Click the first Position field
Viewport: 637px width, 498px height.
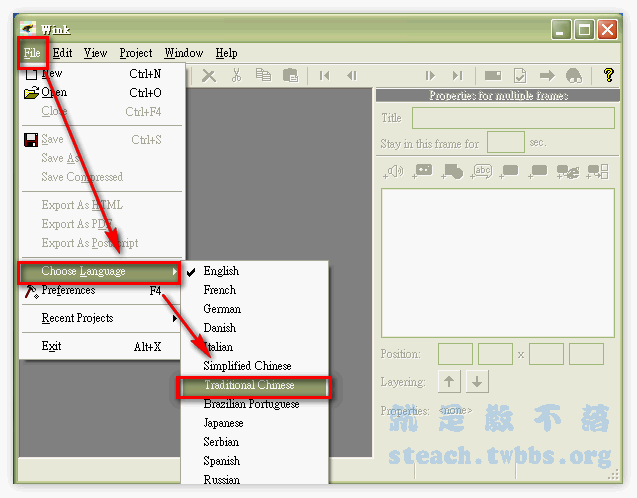tap(455, 354)
